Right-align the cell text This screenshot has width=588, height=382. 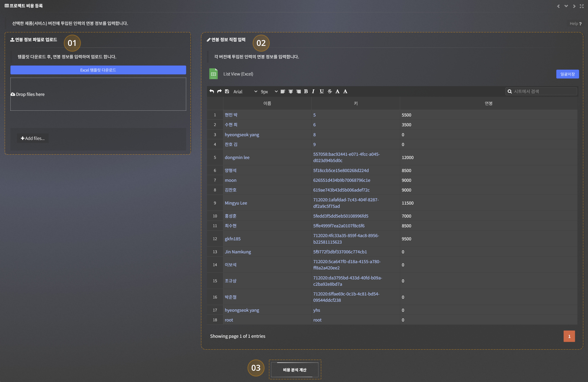(298, 92)
